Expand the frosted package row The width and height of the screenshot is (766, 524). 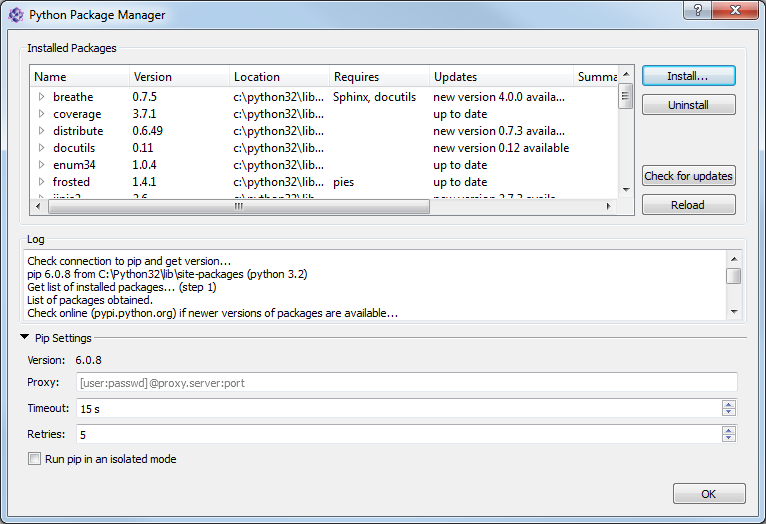(42, 182)
